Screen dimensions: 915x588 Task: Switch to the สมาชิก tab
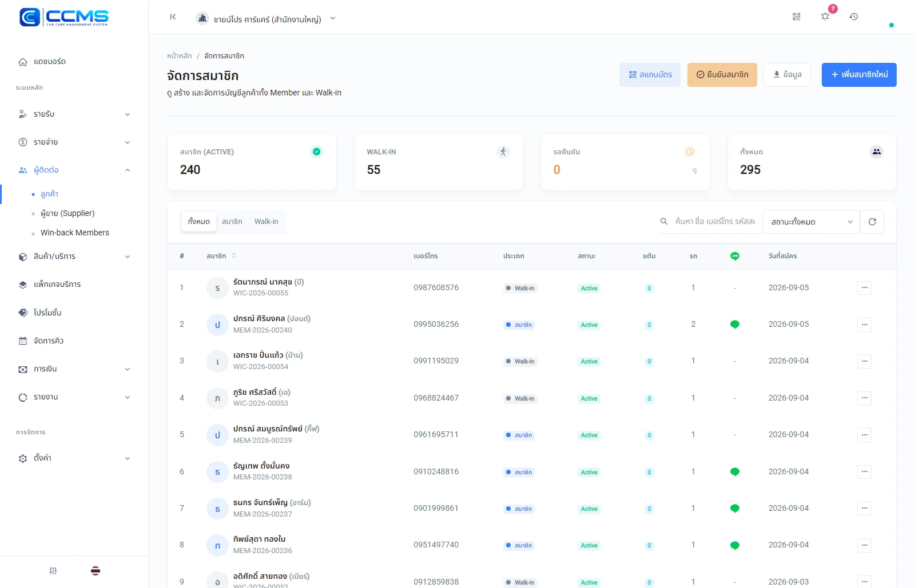pos(232,222)
